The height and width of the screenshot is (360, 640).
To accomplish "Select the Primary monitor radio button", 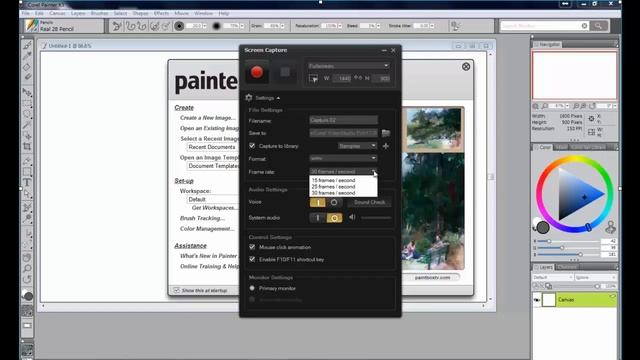I will pyautogui.click(x=252, y=288).
